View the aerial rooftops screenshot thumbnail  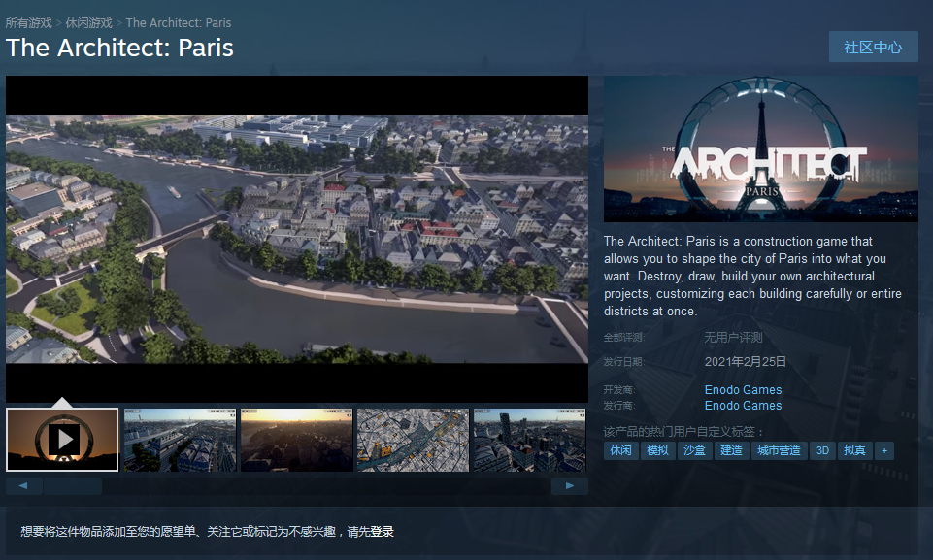(180, 440)
